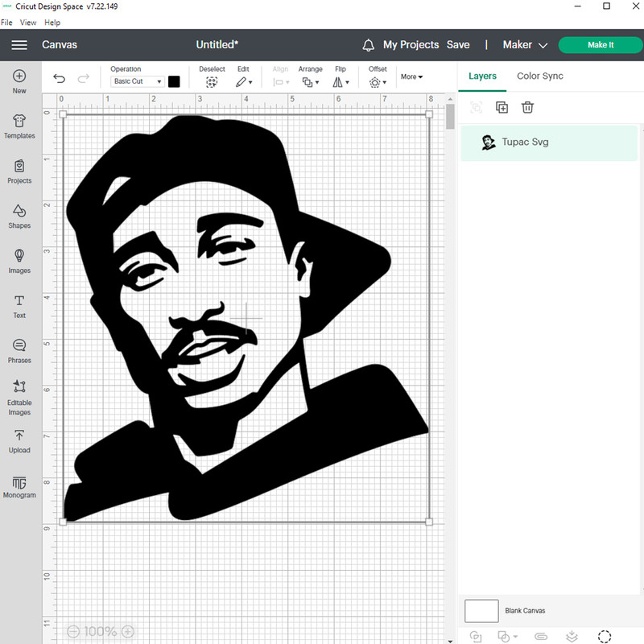
Task: Open the Upload panel from sidebar
Action: (19, 440)
